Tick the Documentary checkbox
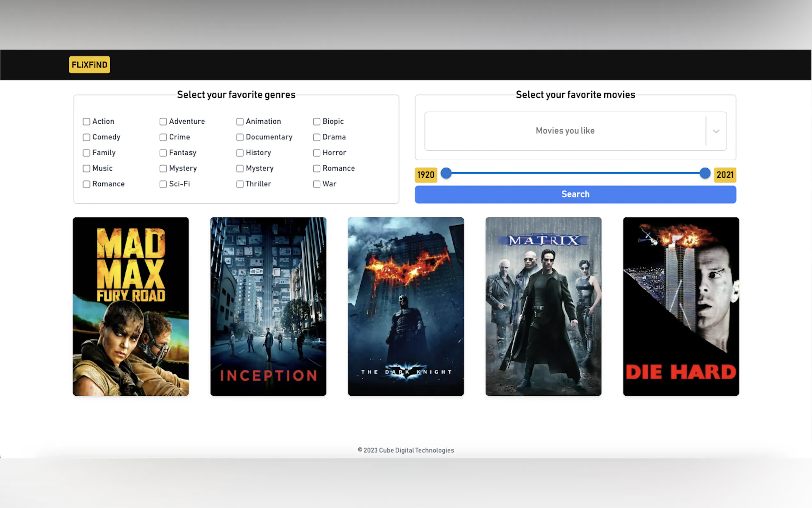Viewport: 812px width, 508px height. tap(240, 137)
